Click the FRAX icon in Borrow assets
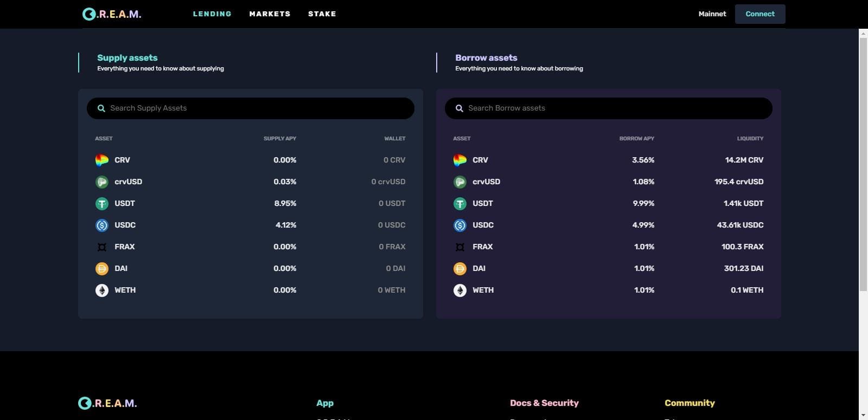Viewport: 868px width, 420px height. pos(460,247)
